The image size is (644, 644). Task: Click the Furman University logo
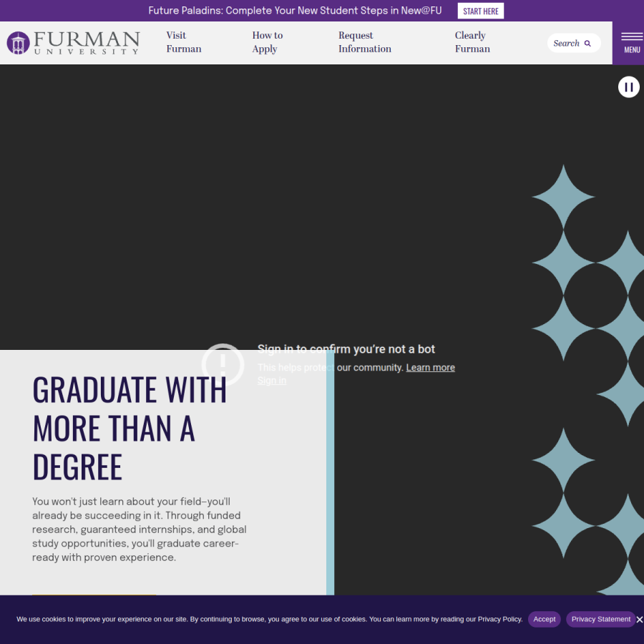click(73, 43)
